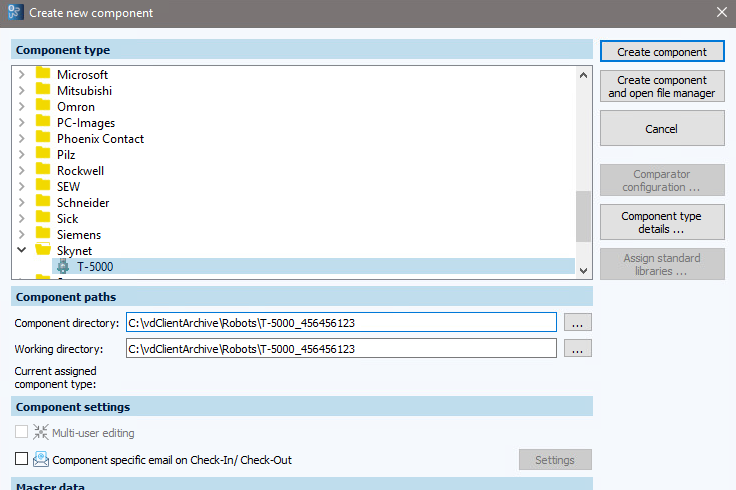Image resolution: width=736 pixels, height=490 pixels.
Task: Open Component type details dialog
Action: pyautogui.click(x=661, y=222)
